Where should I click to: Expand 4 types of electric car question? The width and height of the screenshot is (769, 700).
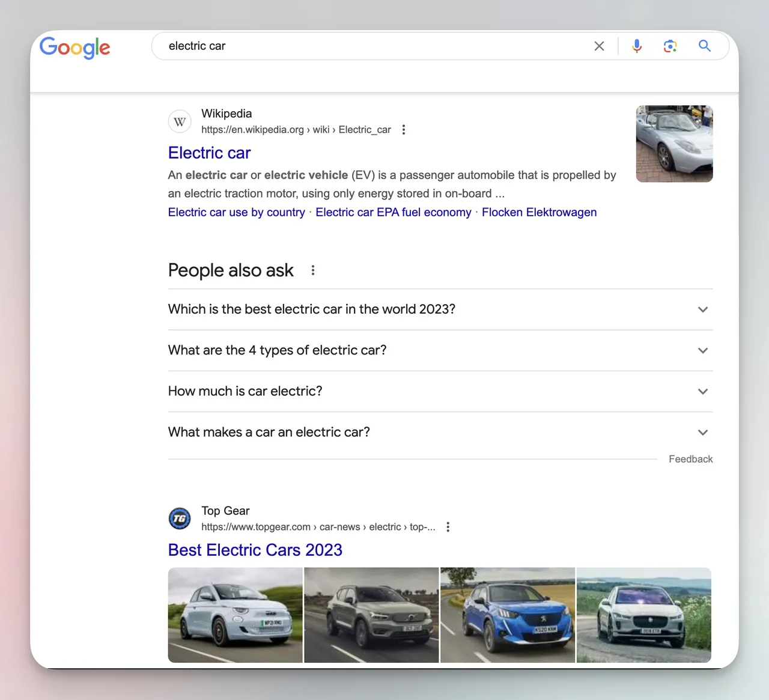point(440,350)
